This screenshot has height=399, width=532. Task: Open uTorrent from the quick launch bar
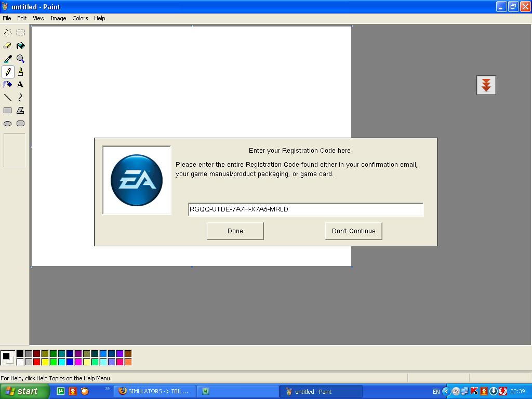pos(60,391)
